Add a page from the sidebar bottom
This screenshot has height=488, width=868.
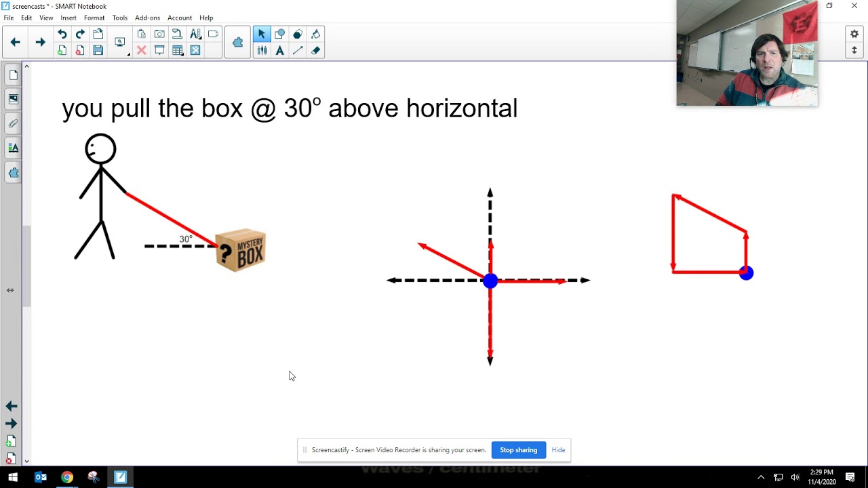click(x=11, y=442)
